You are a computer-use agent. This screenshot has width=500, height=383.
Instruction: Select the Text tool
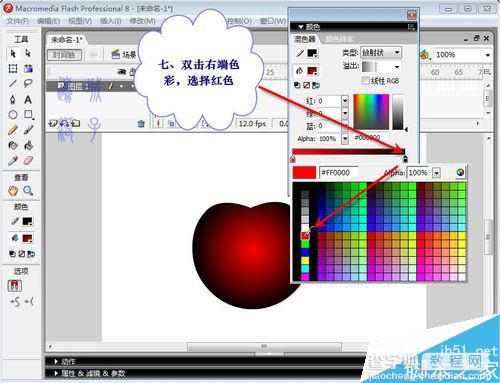pyautogui.click(x=28, y=99)
